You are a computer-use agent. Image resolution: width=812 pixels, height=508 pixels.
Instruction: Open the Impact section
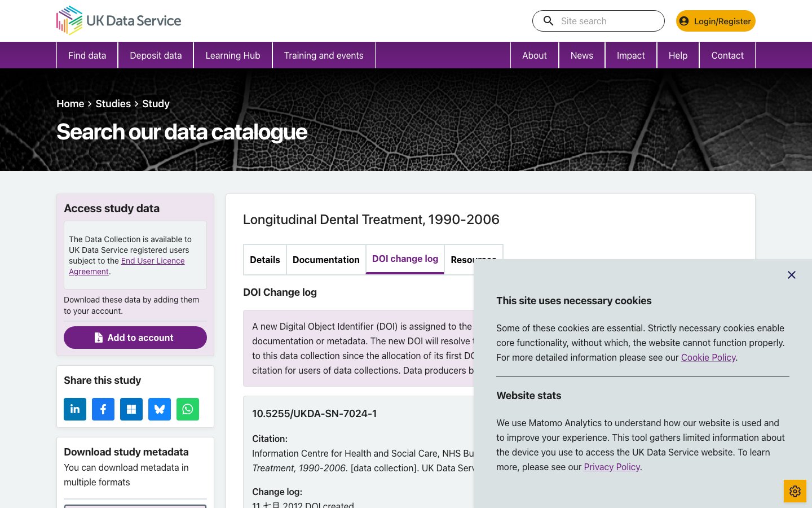(x=631, y=55)
